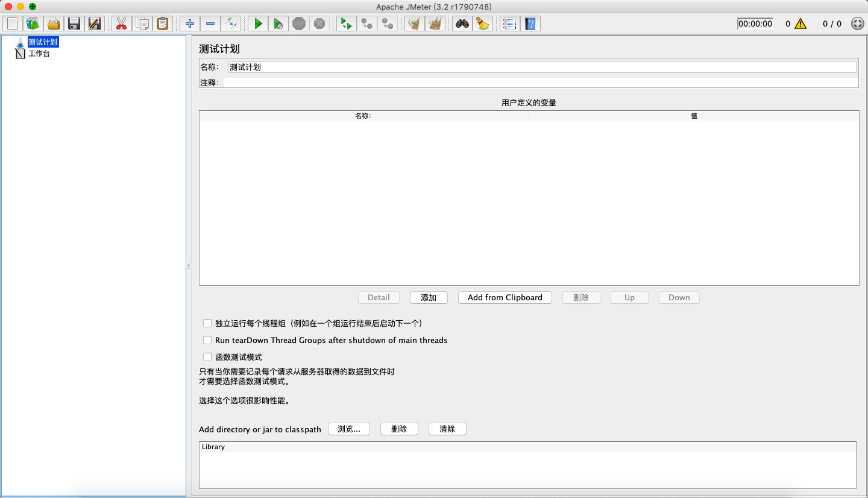Click the 浏览... classpath button

pos(349,429)
